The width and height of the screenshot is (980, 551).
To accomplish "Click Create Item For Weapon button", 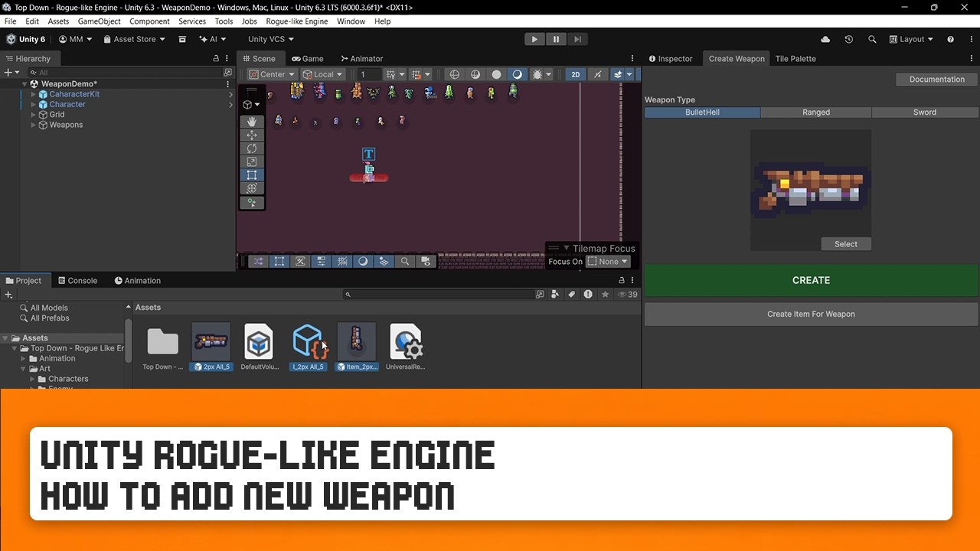I will 811,314.
